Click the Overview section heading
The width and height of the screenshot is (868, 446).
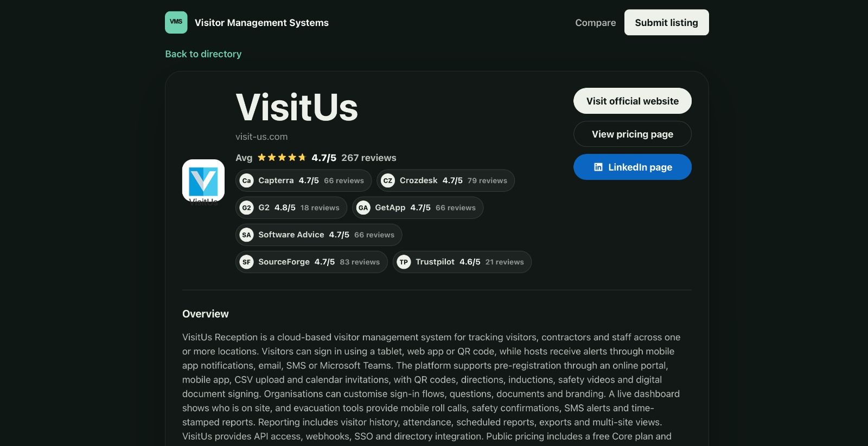coord(206,314)
